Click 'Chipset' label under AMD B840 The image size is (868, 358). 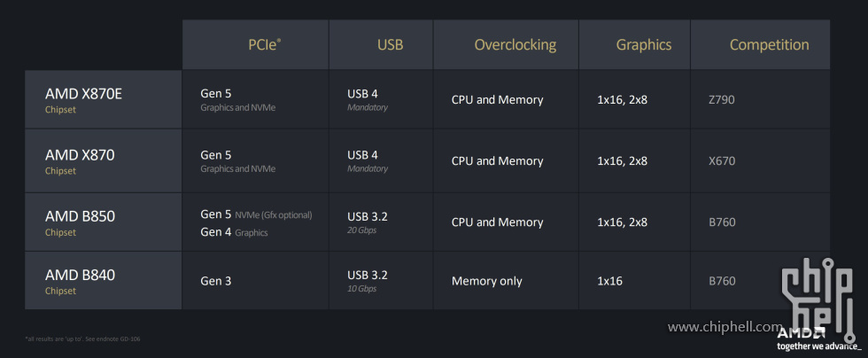point(60,291)
